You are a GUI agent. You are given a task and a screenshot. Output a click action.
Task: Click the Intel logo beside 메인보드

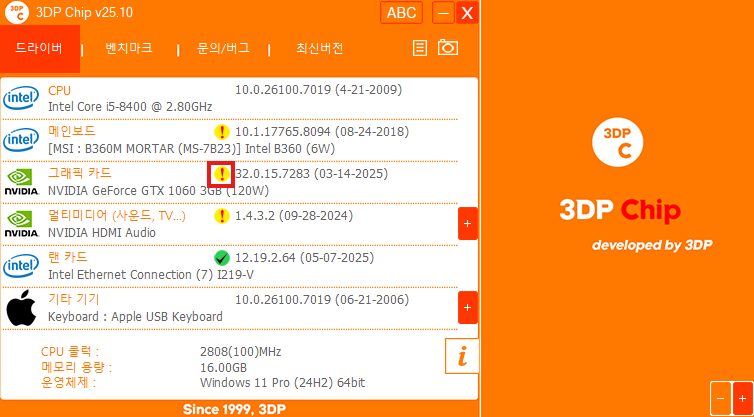[x=21, y=140]
